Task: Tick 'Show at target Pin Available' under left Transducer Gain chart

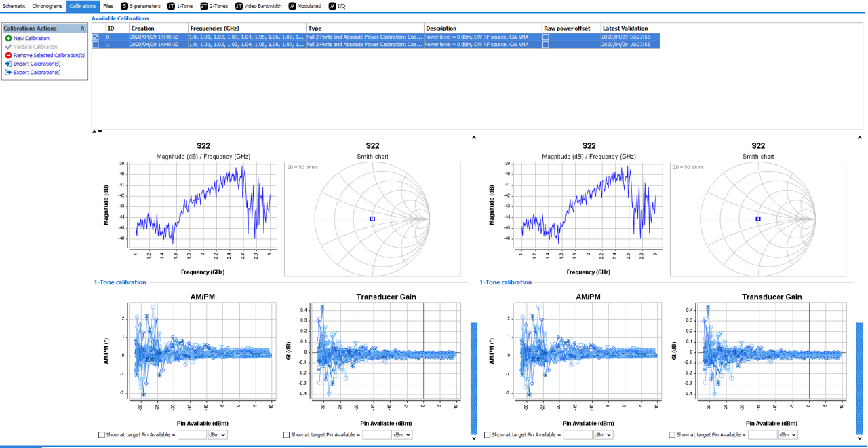Action: pyautogui.click(x=286, y=435)
